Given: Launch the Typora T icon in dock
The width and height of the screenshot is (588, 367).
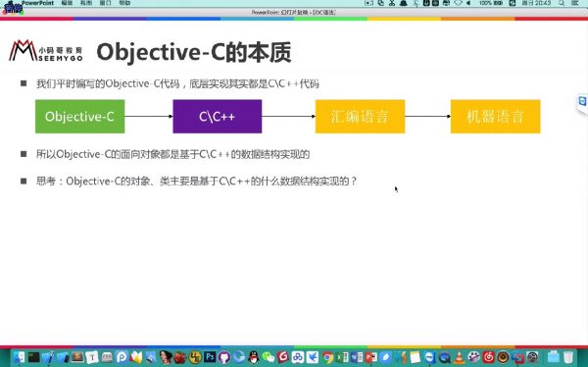Looking at the screenshot, I should [x=92, y=357].
